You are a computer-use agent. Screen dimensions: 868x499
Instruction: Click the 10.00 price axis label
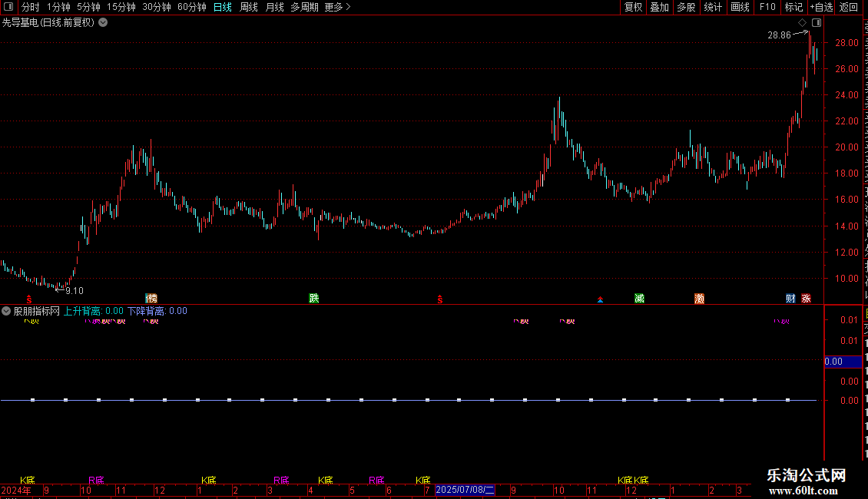[847, 278]
